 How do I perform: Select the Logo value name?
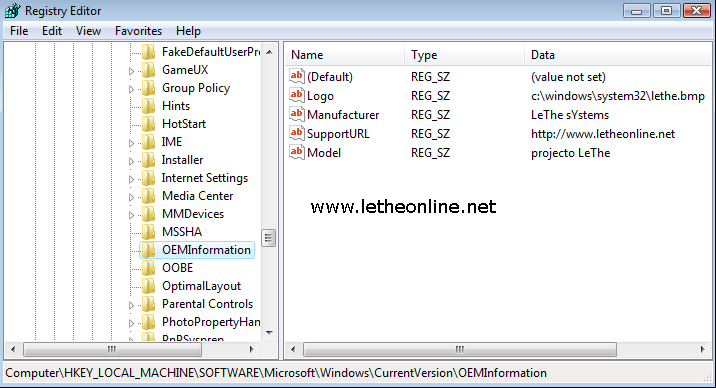320,96
